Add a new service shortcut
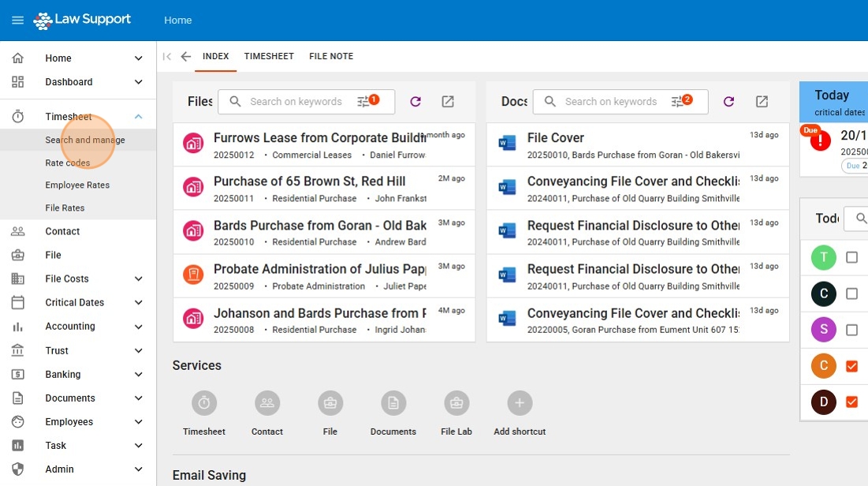Viewport: 868px width, 486px height. pos(519,403)
